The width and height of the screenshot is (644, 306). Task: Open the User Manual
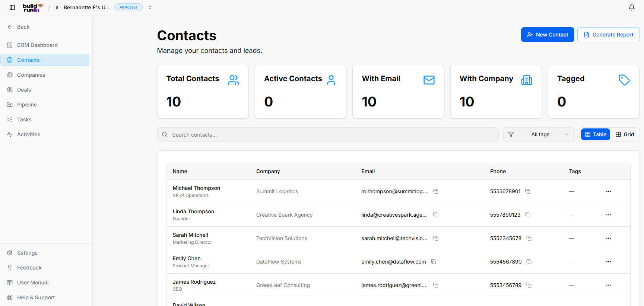tap(45, 283)
